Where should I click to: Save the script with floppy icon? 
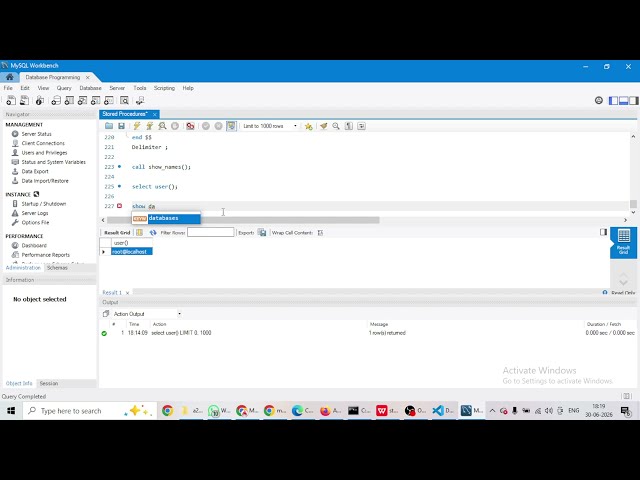coord(121,126)
